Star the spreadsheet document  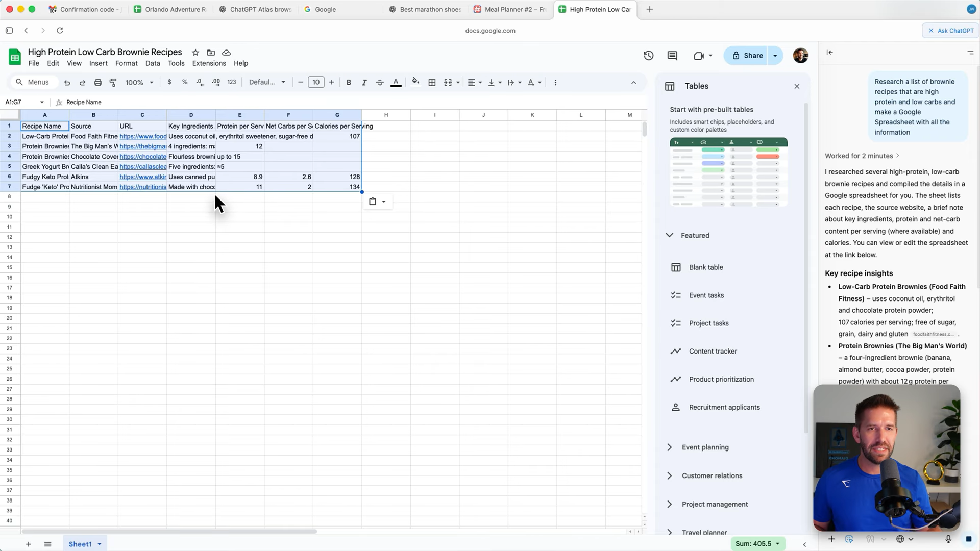coord(195,53)
